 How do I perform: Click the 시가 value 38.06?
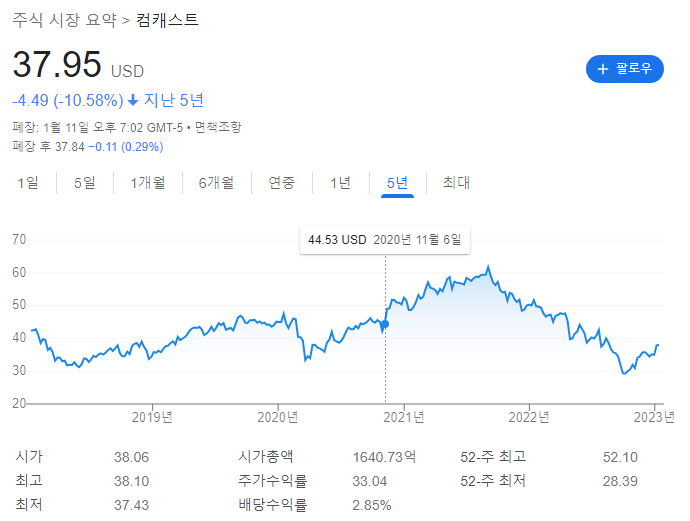pos(132,457)
